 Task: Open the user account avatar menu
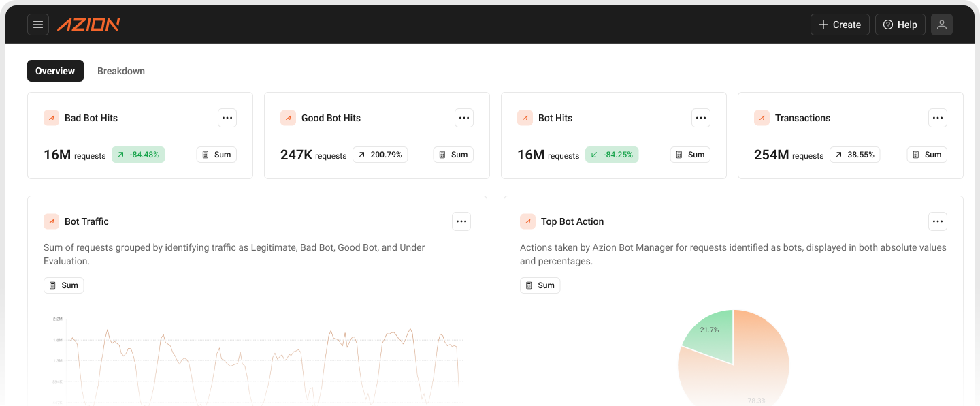pos(942,25)
